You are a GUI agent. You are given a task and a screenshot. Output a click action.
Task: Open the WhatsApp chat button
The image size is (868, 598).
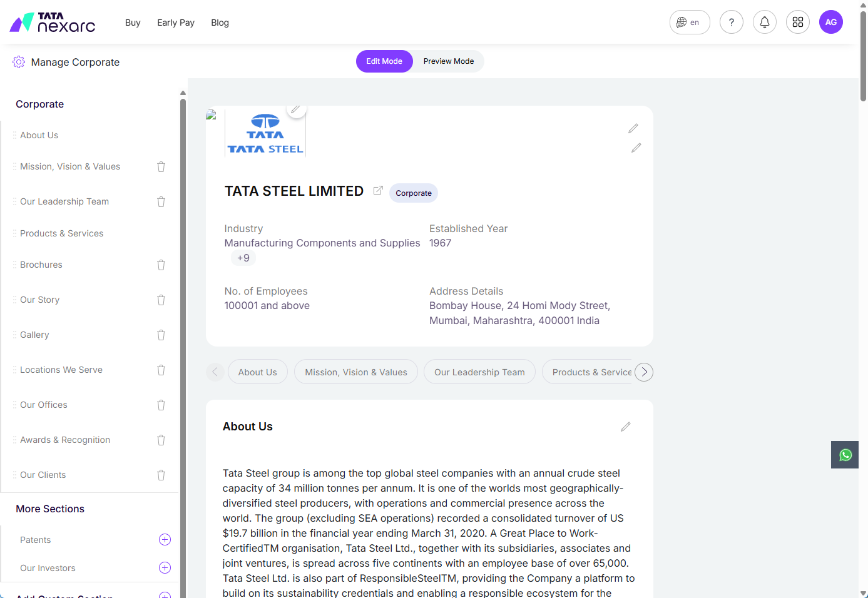pos(845,455)
